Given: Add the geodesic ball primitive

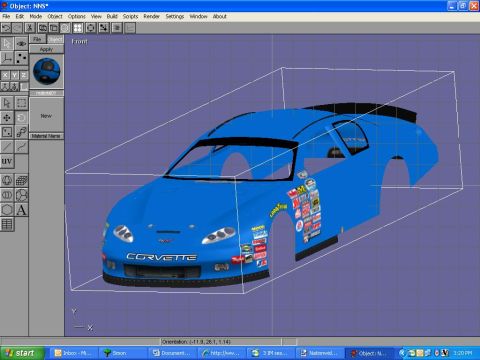Looking at the screenshot, I should coord(21,195).
